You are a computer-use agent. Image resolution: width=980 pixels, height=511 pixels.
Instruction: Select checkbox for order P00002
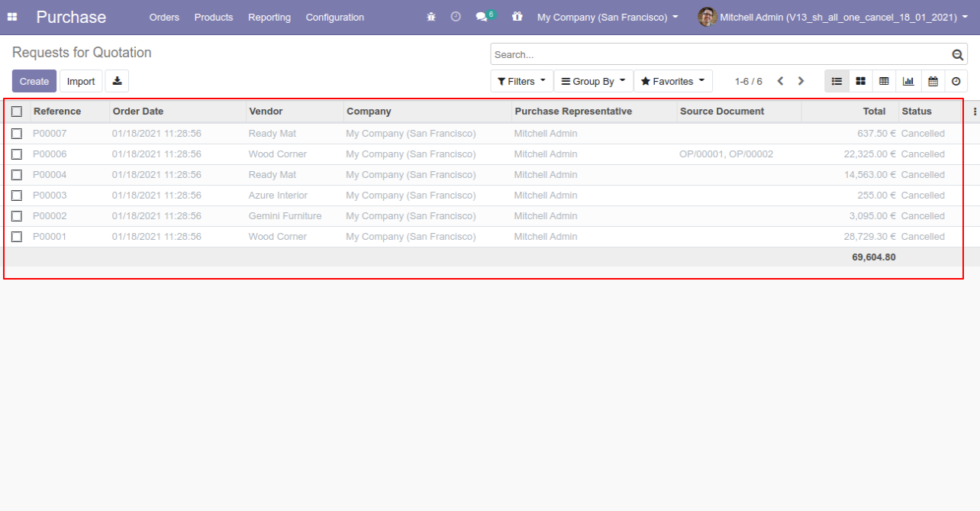pyautogui.click(x=17, y=216)
